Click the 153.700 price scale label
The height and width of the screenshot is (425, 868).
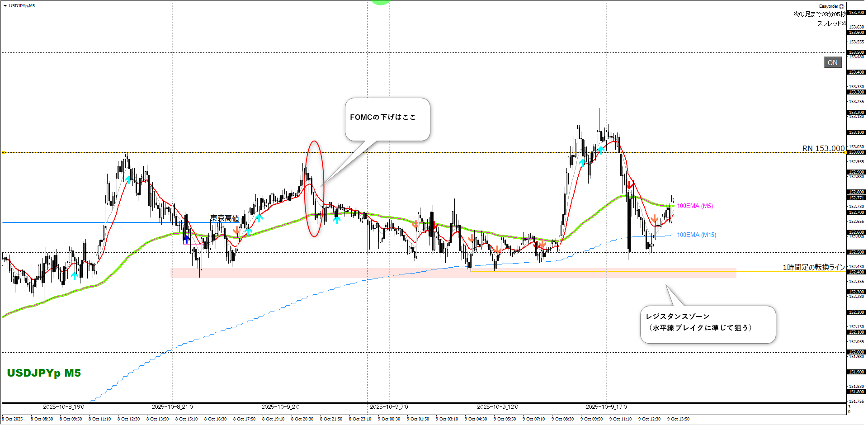[x=856, y=13]
